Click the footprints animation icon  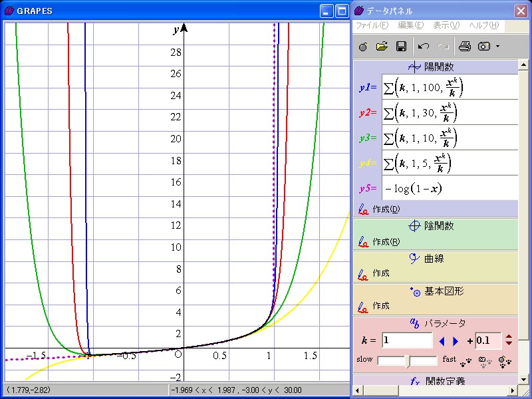coord(465,361)
